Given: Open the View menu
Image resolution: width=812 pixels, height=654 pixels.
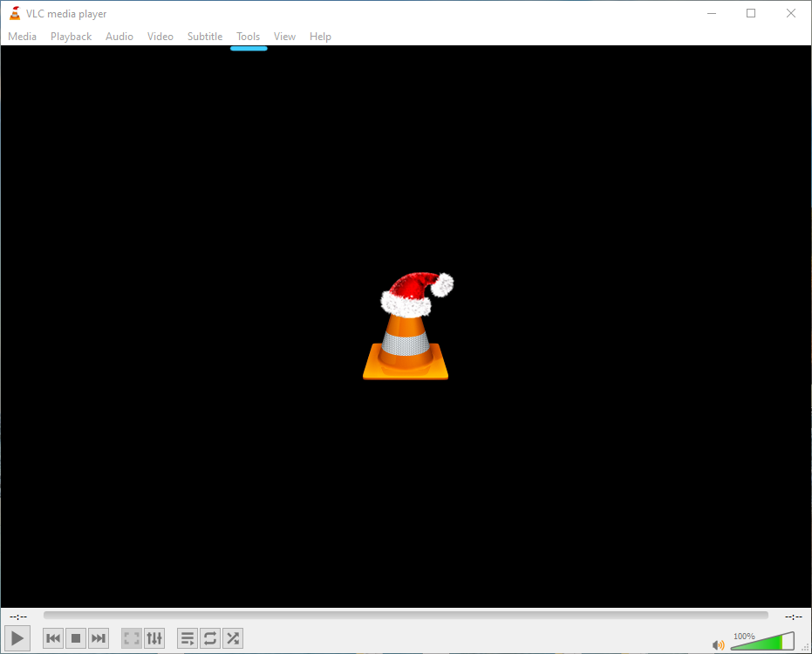Looking at the screenshot, I should click(284, 37).
